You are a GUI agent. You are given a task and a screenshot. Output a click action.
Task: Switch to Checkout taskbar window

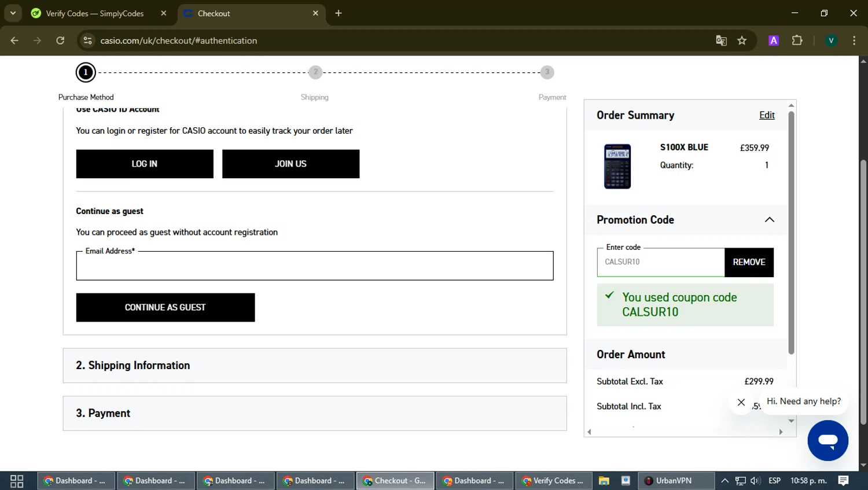395,481
